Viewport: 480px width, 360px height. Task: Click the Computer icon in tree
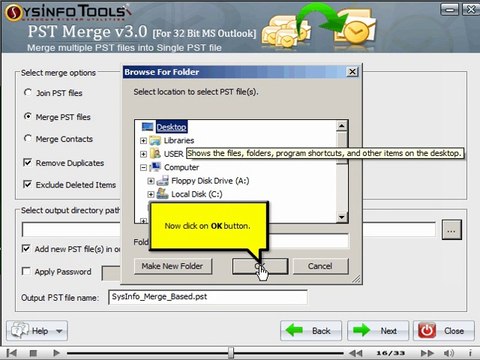tap(155, 167)
